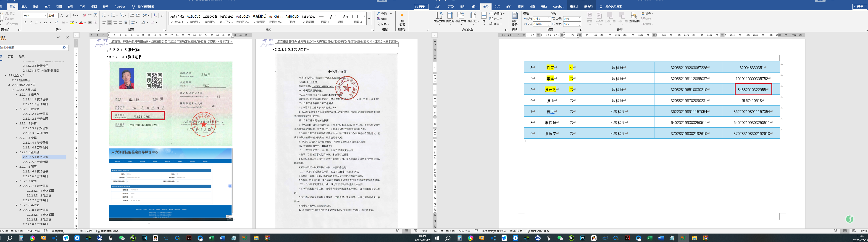The height and width of the screenshot is (242, 868).
Task: Click the navigation pane search box
Action: [31, 48]
